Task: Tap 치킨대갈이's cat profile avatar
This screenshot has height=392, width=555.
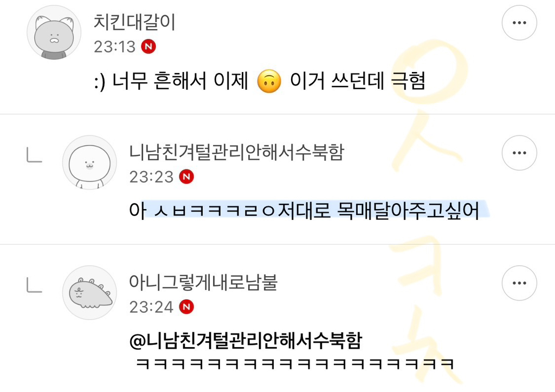Action: [x=54, y=32]
